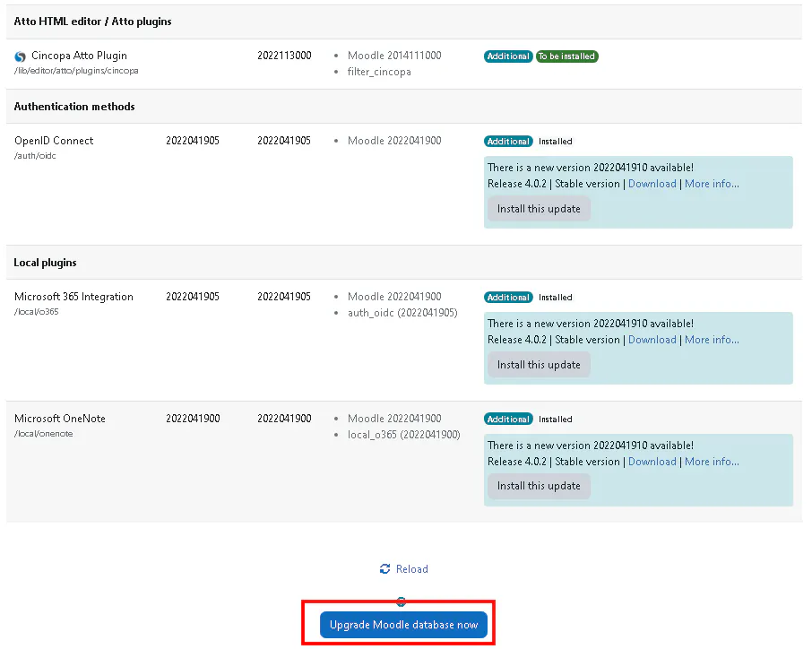Click Installed status in OpenID Connect row
812x649 pixels.
click(555, 142)
